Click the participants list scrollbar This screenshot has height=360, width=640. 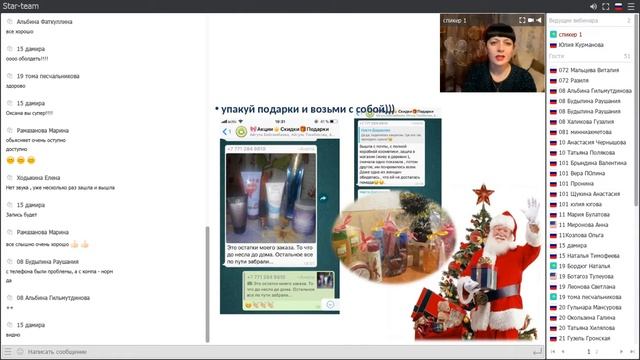637,110
